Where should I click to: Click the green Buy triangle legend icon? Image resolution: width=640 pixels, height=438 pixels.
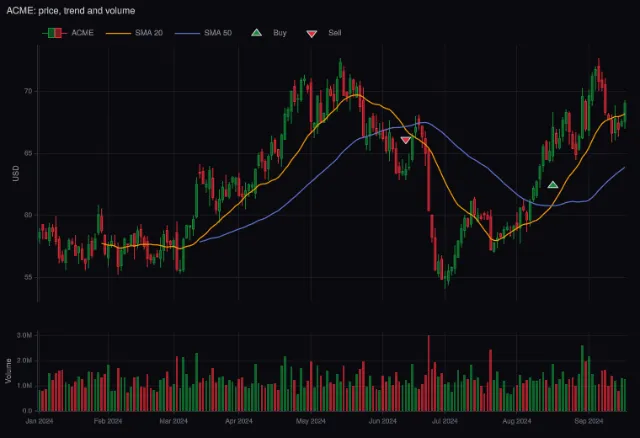pyautogui.click(x=256, y=33)
